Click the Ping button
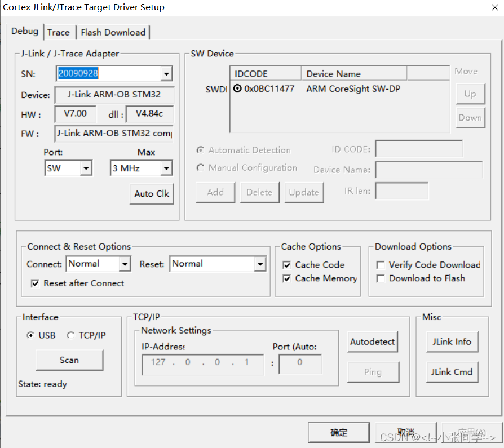The width and height of the screenshot is (504, 448). (373, 372)
